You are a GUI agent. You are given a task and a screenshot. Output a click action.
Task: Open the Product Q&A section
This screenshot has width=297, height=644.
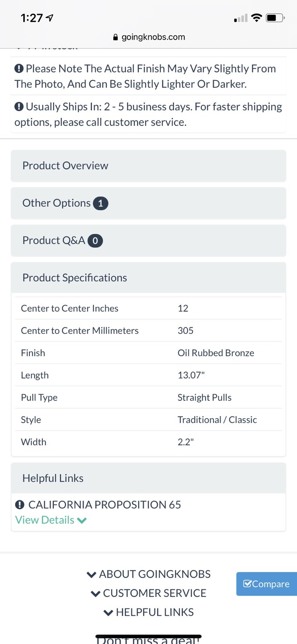pos(148,241)
